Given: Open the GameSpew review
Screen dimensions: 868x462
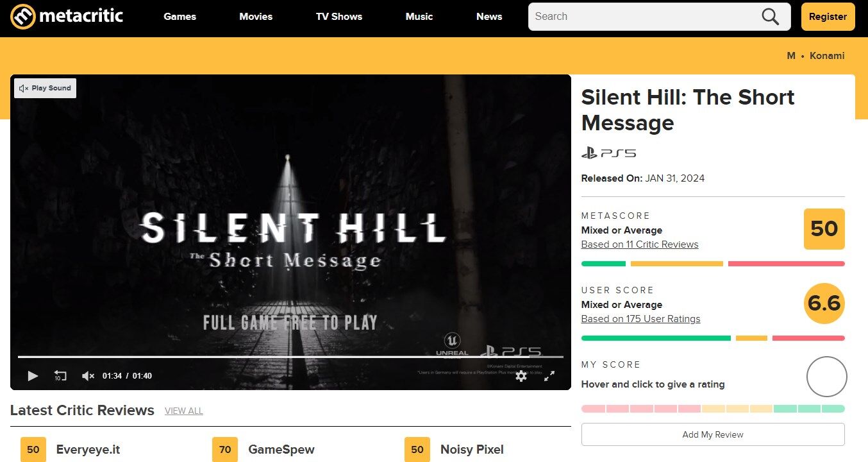Looking at the screenshot, I should (281, 450).
